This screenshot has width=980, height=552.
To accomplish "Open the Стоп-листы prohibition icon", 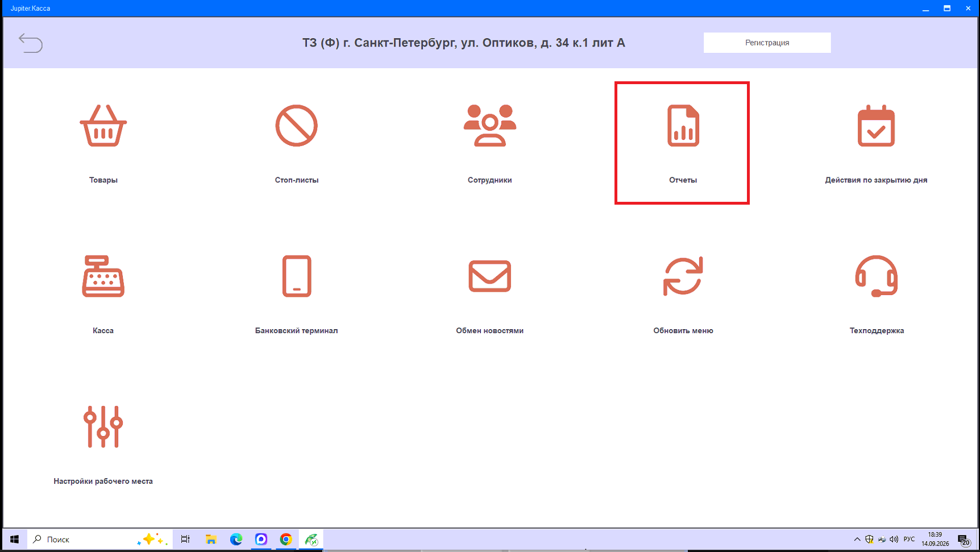I will tap(296, 126).
